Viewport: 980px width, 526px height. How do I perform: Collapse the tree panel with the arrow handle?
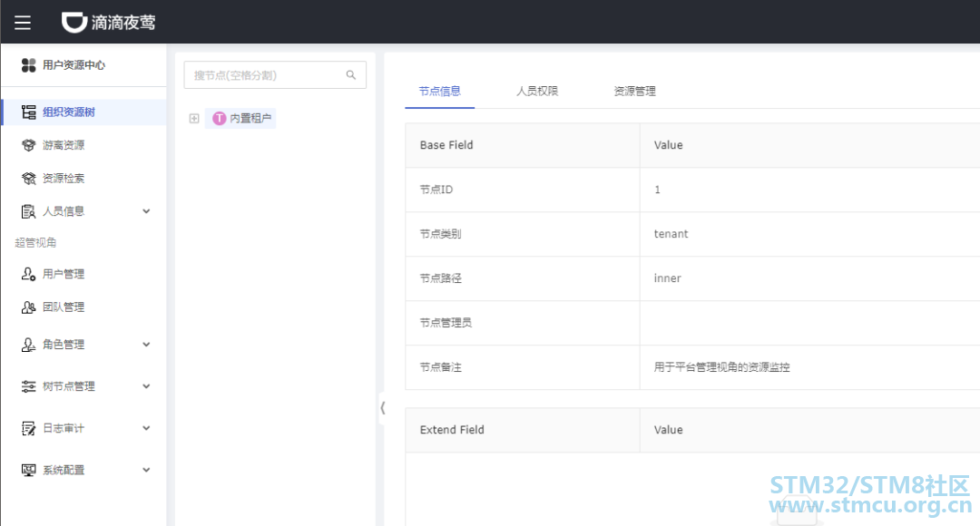pos(382,408)
